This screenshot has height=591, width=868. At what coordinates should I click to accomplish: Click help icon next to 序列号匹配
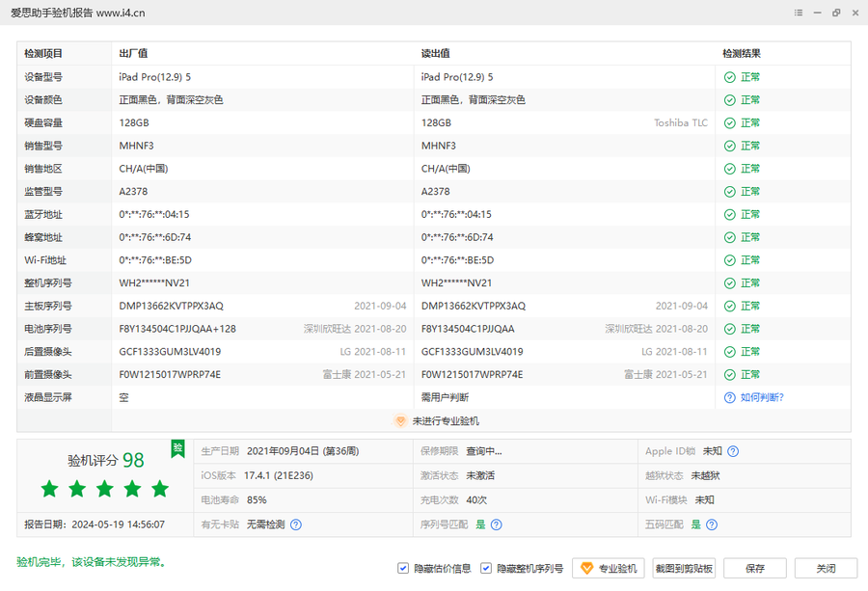pyautogui.click(x=496, y=524)
